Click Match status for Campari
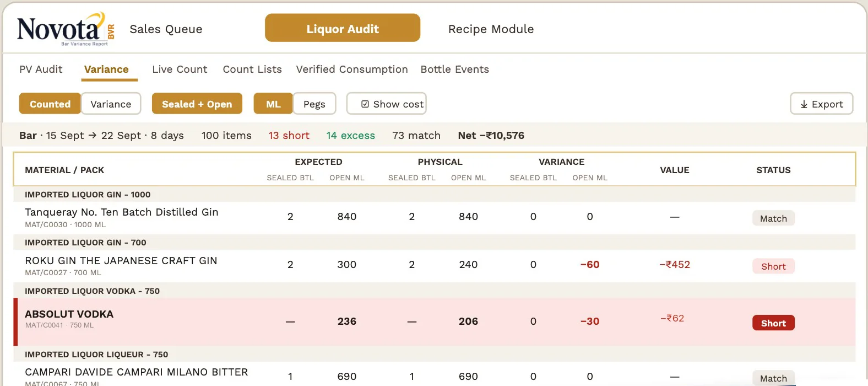868x386 pixels. [773, 378]
